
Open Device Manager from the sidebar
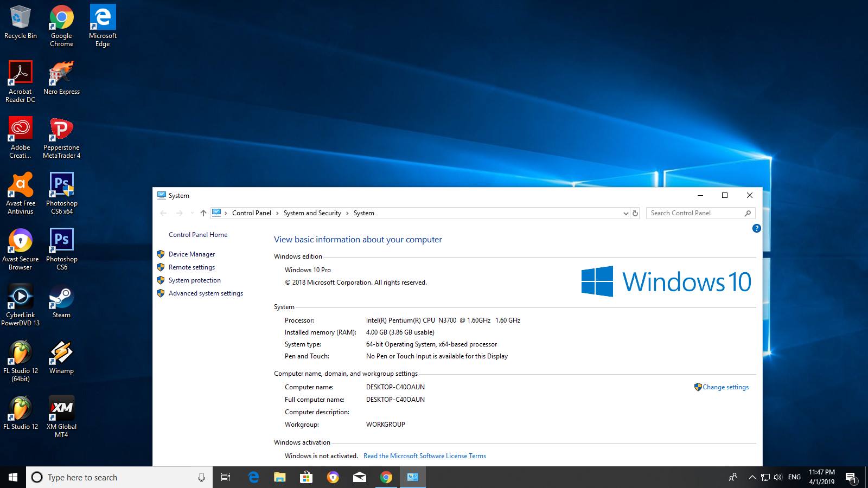[x=192, y=254]
